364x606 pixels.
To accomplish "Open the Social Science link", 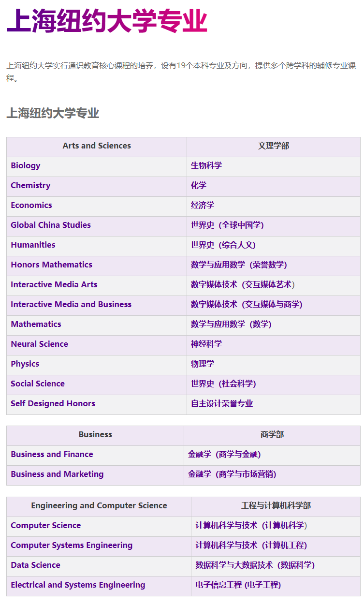I will 38,384.
